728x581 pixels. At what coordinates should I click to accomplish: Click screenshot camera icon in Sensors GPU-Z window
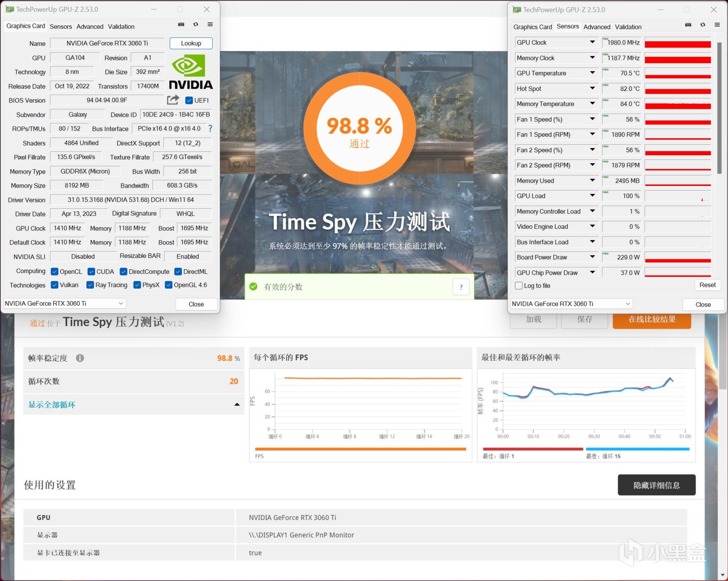point(688,25)
